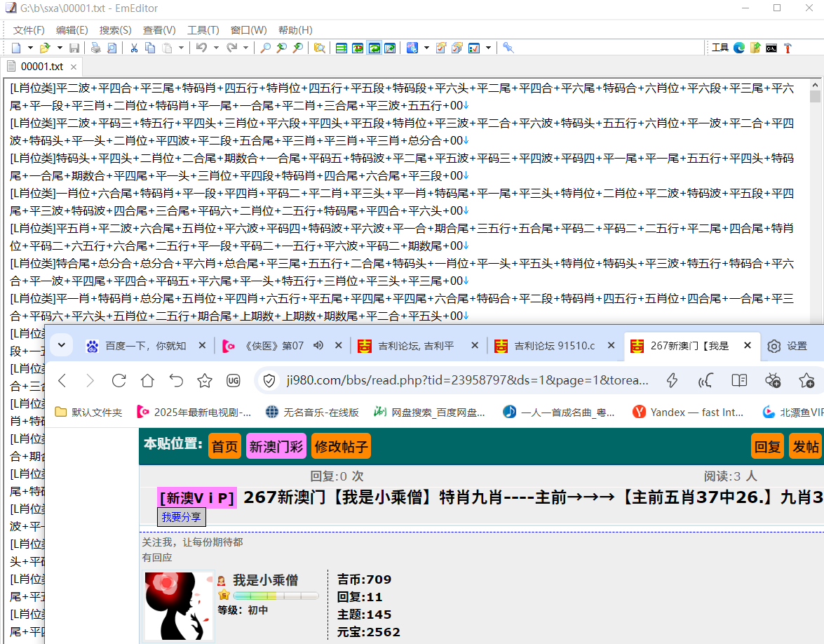Viewport: 824px width, 644px height.
Task: Click the browser address bar URL
Action: [467, 380]
